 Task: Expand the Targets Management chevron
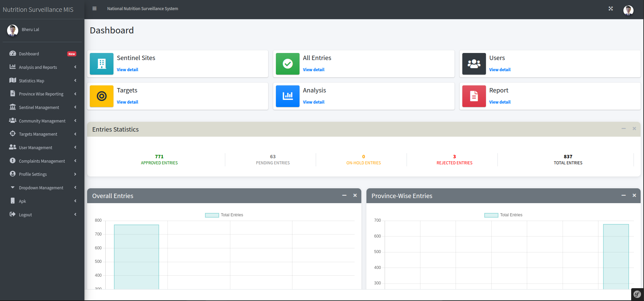pyautogui.click(x=75, y=134)
